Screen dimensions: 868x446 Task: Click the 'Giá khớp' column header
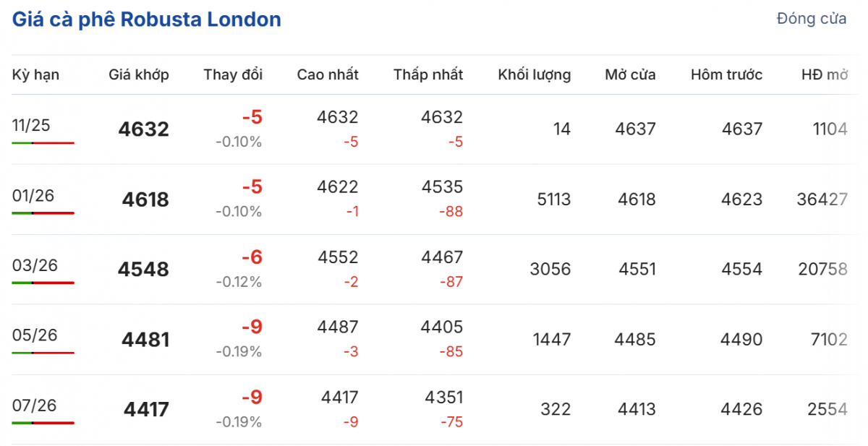[x=139, y=74]
